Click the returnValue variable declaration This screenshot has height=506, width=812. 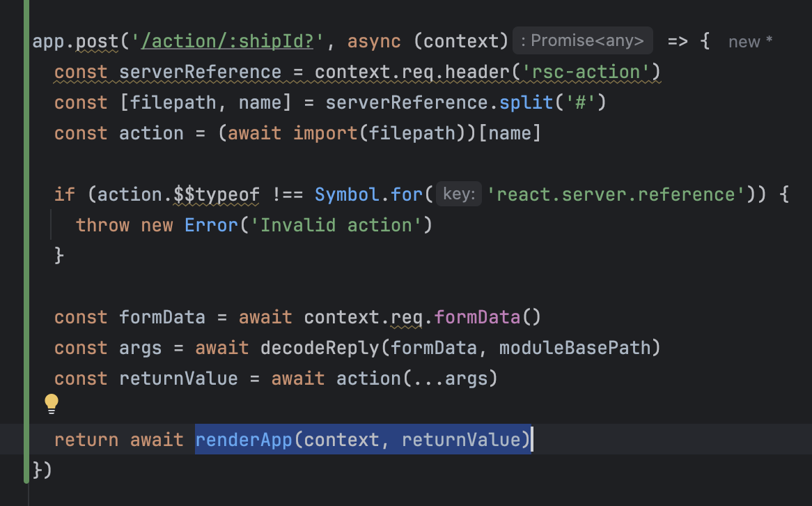tap(178, 378)
